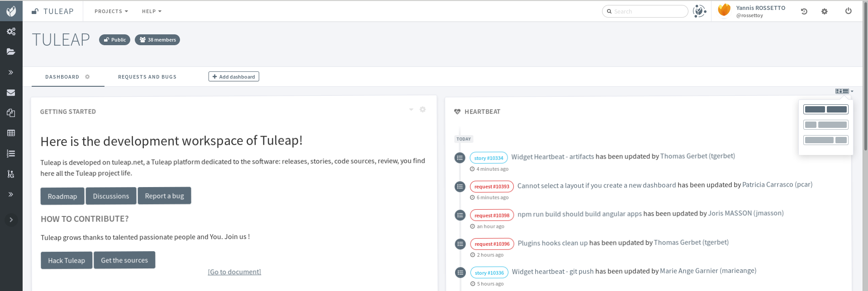
Task: Click into the Search field
Action: click(x=645, y=11)
